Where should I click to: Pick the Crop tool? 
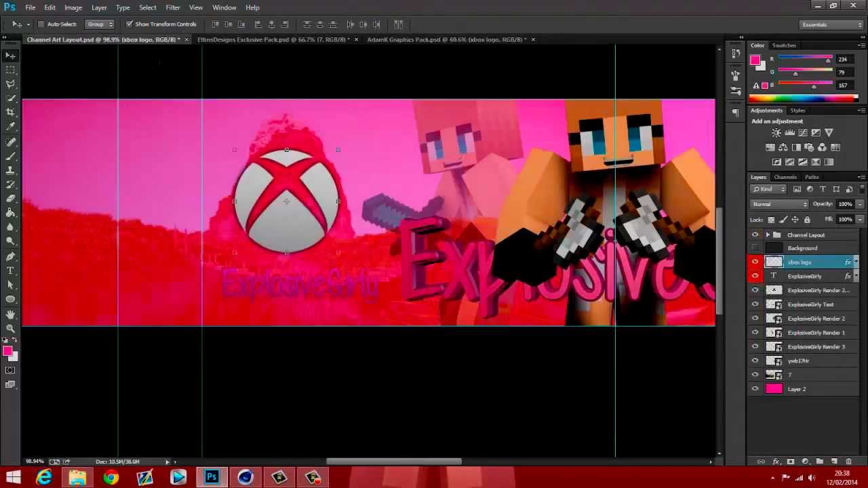point(11,113)
